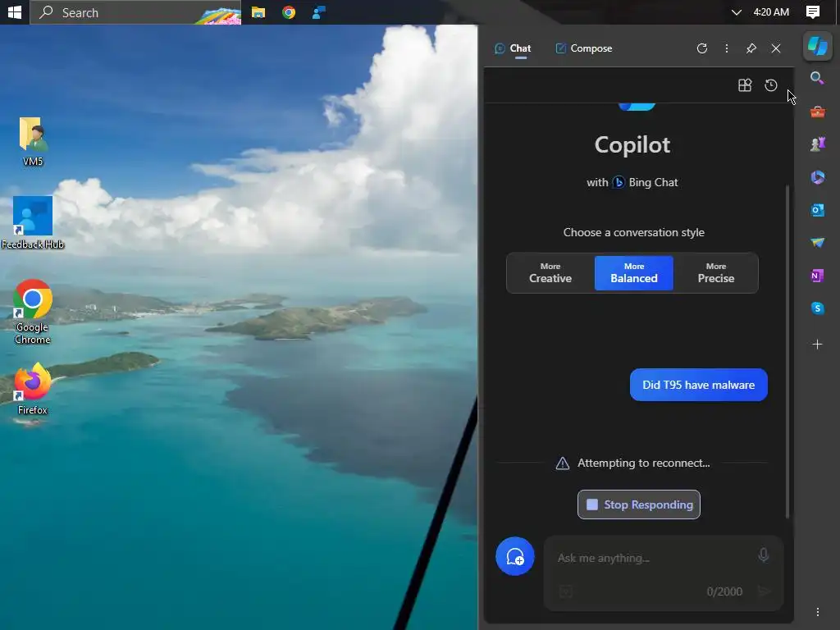The height and width of the screenshot is (630, 840).
Task: Choose More Precise conversation style
Action: point(715,273)
